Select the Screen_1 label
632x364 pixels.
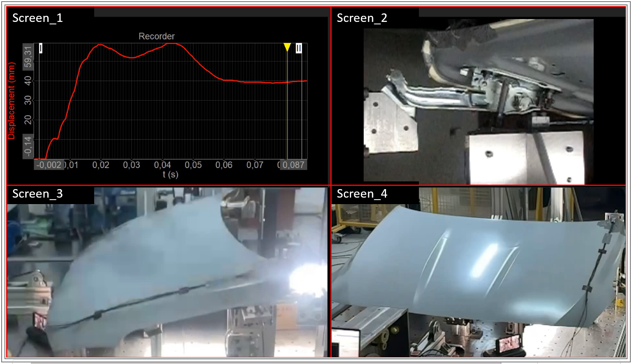pos(37,18)
